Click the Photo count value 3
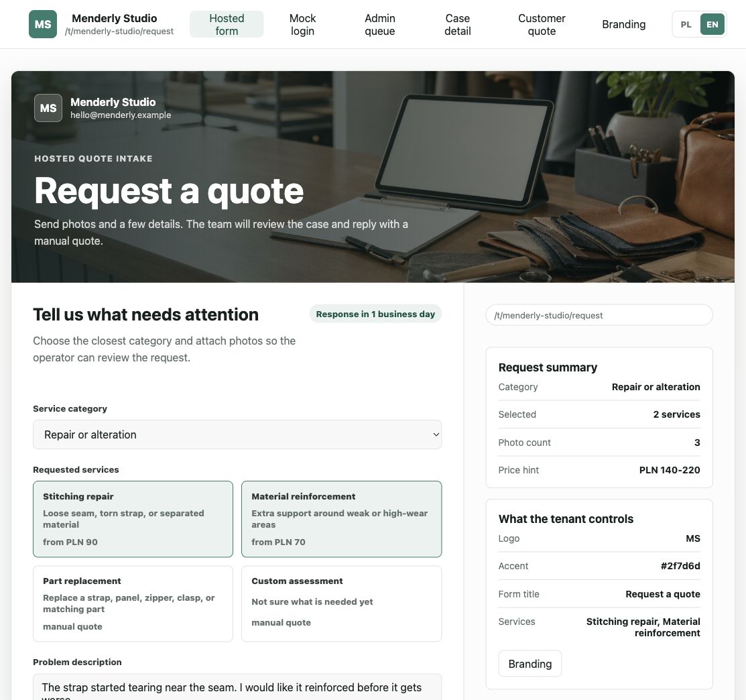Image resolution: width=746 pixels, height=700 pixels. coord(697,443)
